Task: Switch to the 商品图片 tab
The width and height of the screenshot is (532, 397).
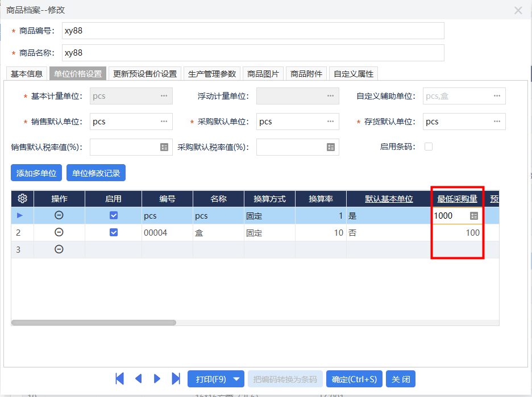Action: 265,73
